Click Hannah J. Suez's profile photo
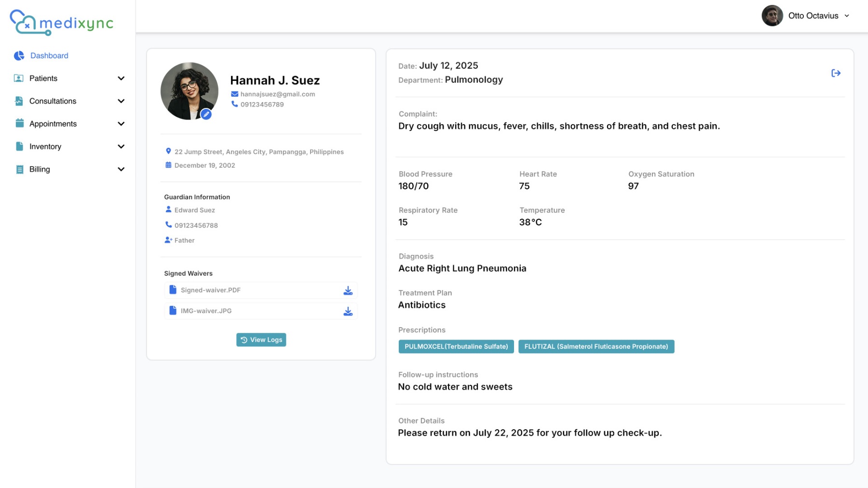 (x=188, y=90)
